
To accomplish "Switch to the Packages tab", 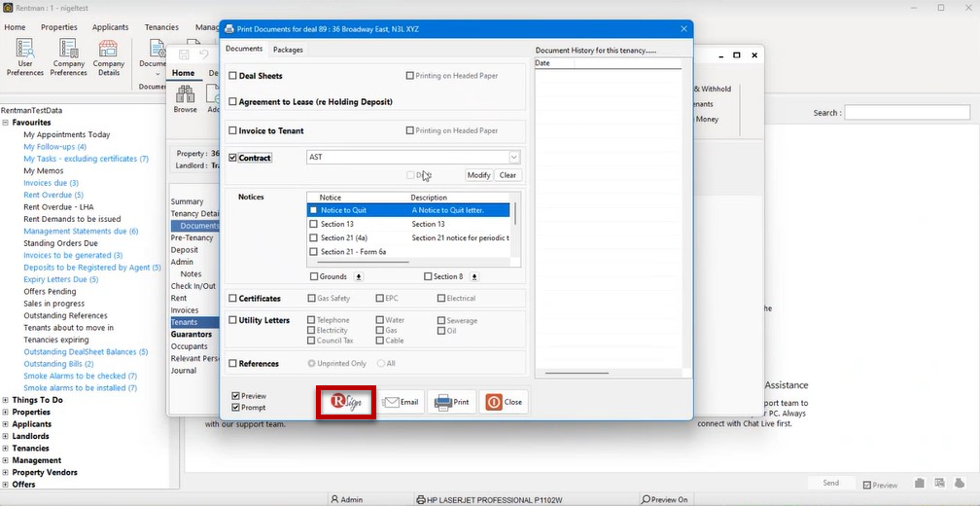I will (x=288, y=50).
